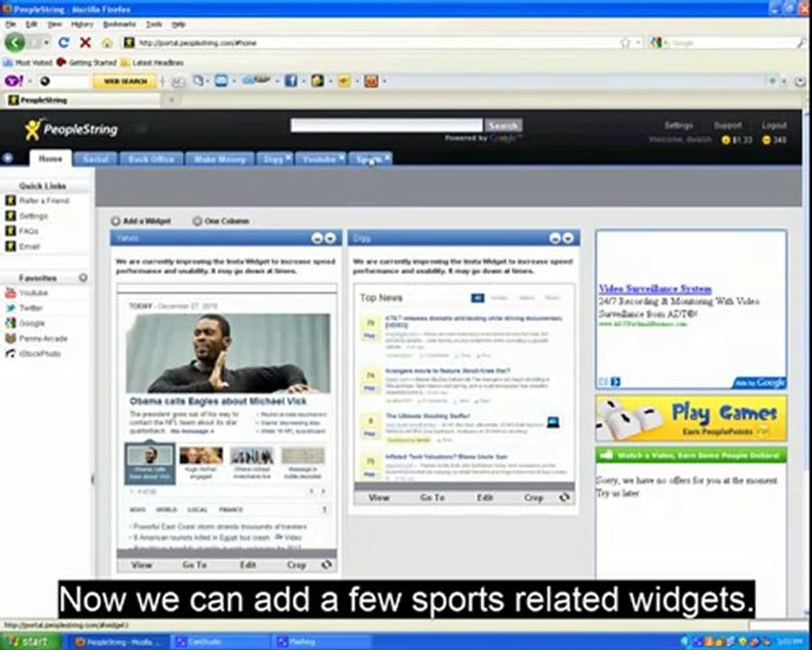
Task: Refresh the Yahoo widget with the circular arrows icon
Action: pyautogui.click(x=327, y=564)
